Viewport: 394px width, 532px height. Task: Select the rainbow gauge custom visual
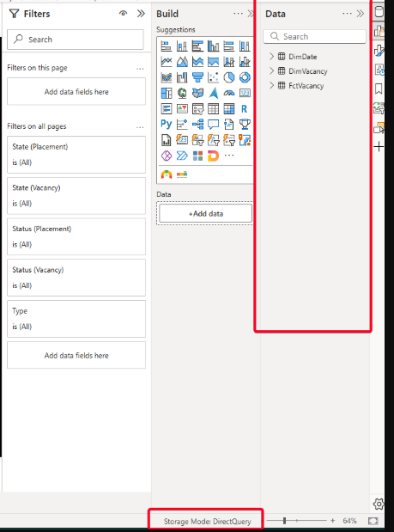pos(166,174)
